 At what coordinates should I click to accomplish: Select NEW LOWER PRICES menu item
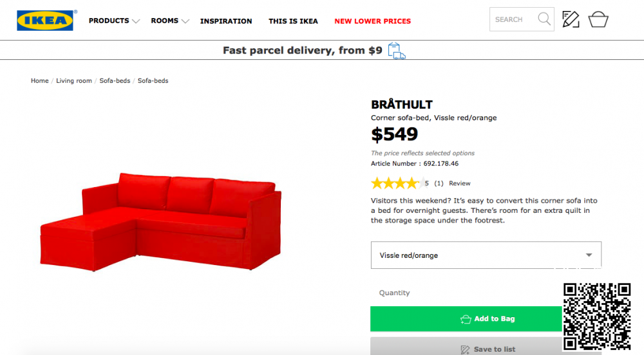click(372, 21)
